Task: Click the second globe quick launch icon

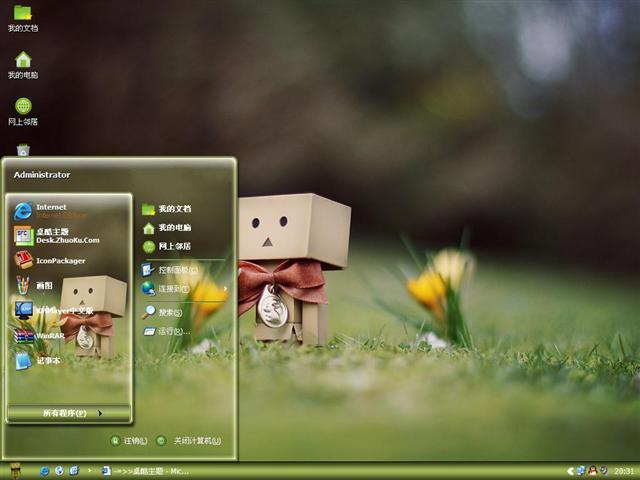Action: [59, 471]
